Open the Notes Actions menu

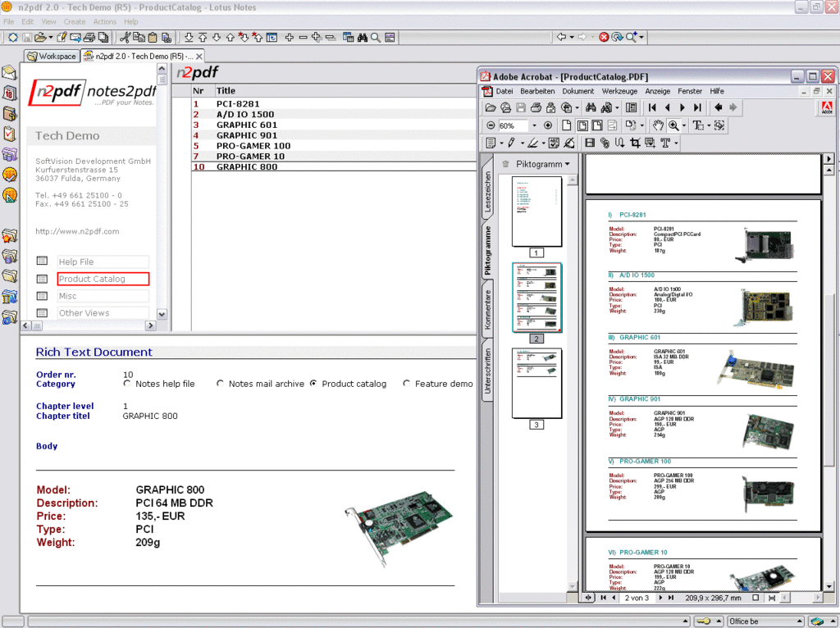point(104,21)
